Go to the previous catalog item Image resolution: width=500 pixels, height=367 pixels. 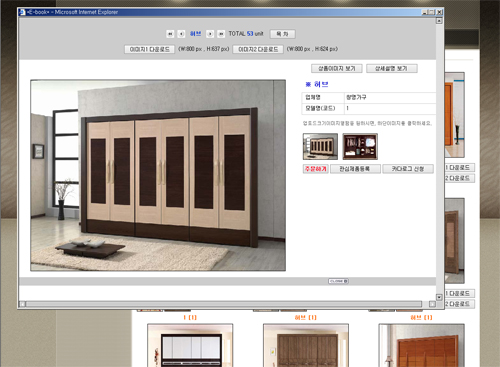click(181, 34)
